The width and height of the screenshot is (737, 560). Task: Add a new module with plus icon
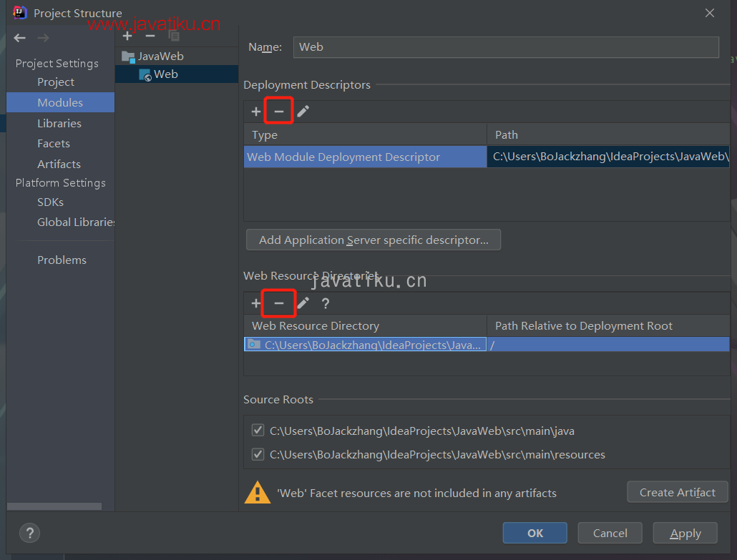pos(127,36)
